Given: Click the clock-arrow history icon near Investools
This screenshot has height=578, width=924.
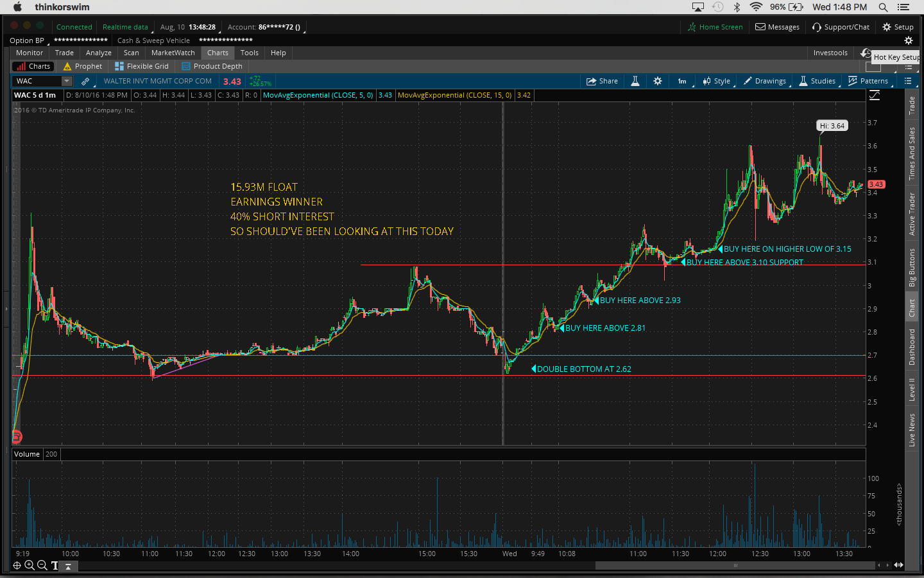Looking at the screenshot, I should tap(866, 53).
